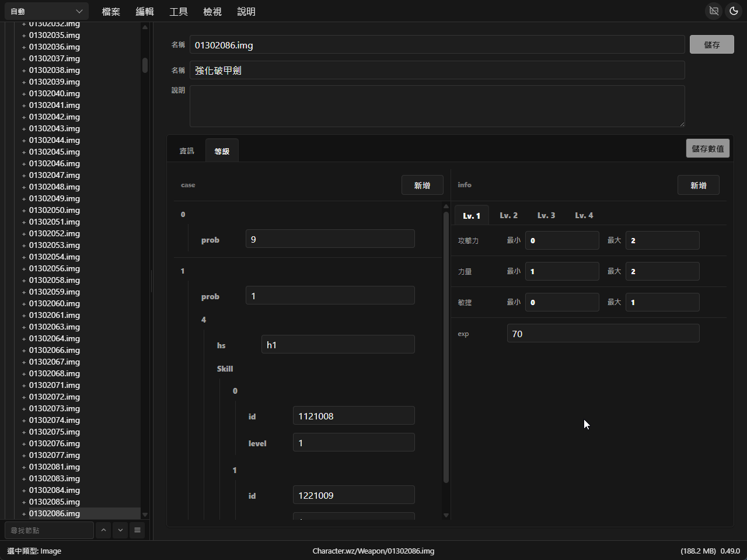The width and height of the screenshot is (747, 560).
Task: Edit 力量 最大 value field
Action: [662, 271]
